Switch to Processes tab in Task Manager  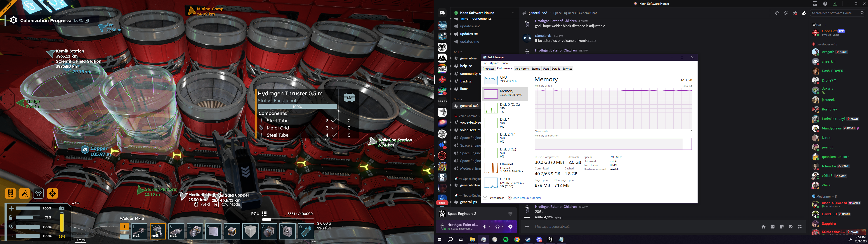pos(488,69)
